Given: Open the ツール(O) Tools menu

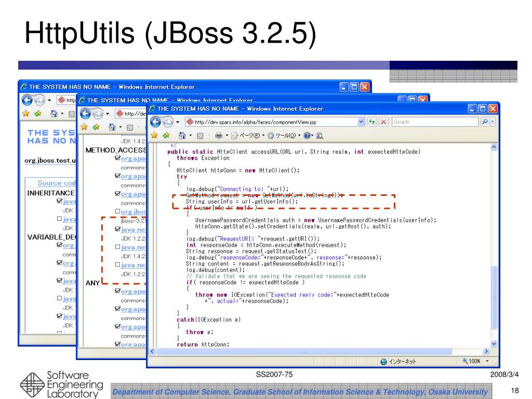Looking at the screenshot, I should tap(284, 136).
